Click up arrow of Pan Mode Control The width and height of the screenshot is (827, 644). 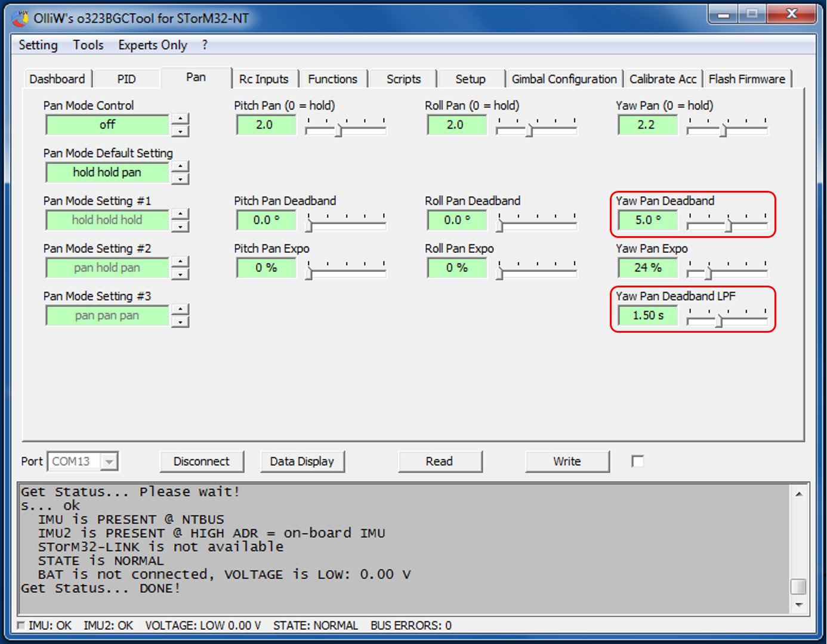180,119
